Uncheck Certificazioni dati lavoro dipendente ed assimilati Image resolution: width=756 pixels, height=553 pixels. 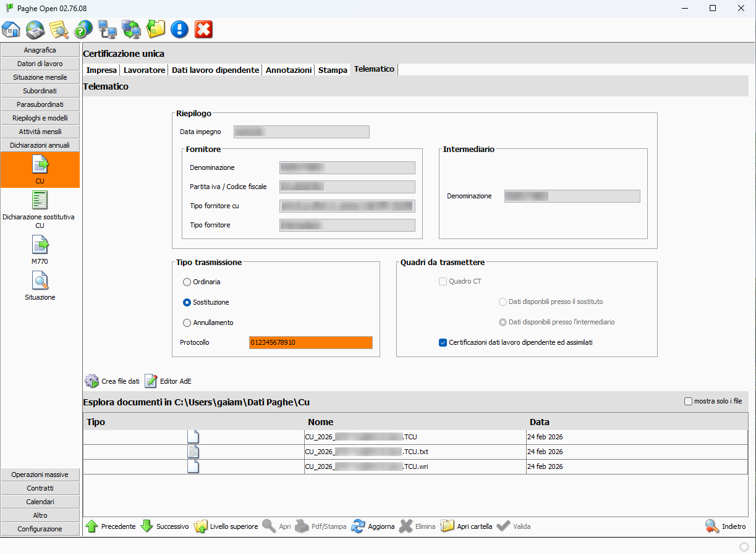click(443, 342)
